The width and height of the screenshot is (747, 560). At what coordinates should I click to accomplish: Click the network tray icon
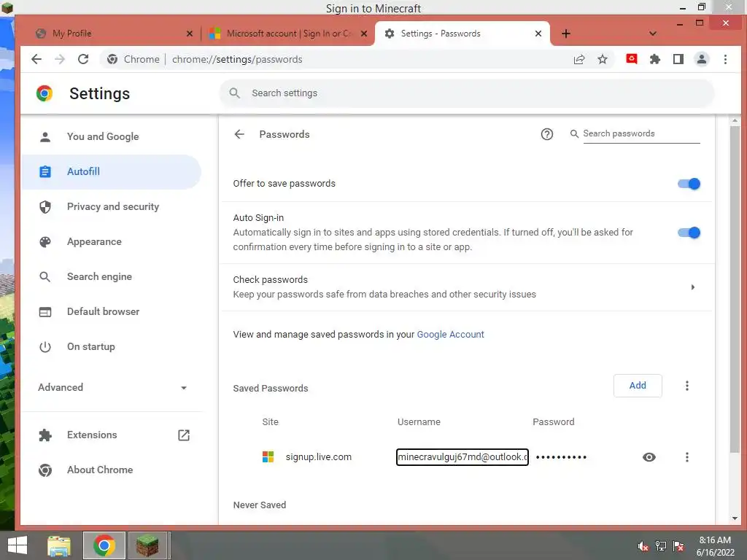click(661, 546)
